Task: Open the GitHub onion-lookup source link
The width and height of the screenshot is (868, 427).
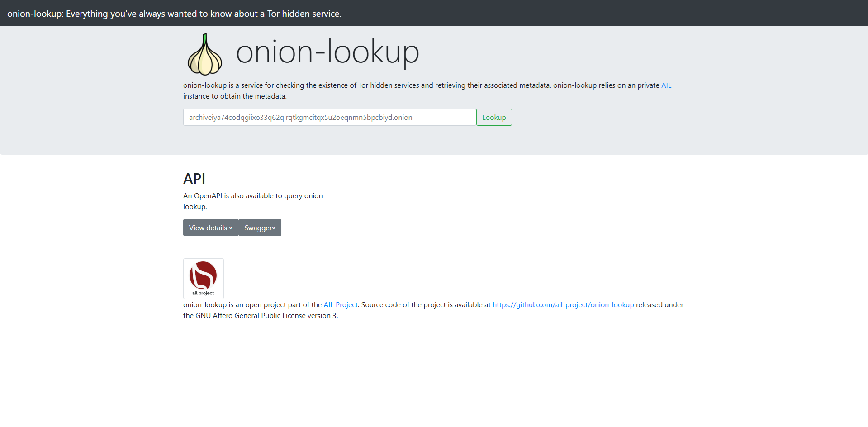Action: (563, 305)
